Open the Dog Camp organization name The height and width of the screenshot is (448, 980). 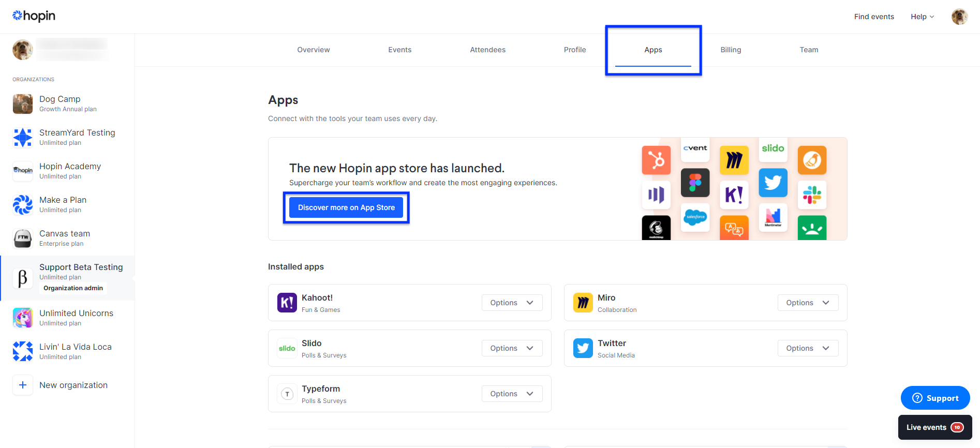coord(60,99)
